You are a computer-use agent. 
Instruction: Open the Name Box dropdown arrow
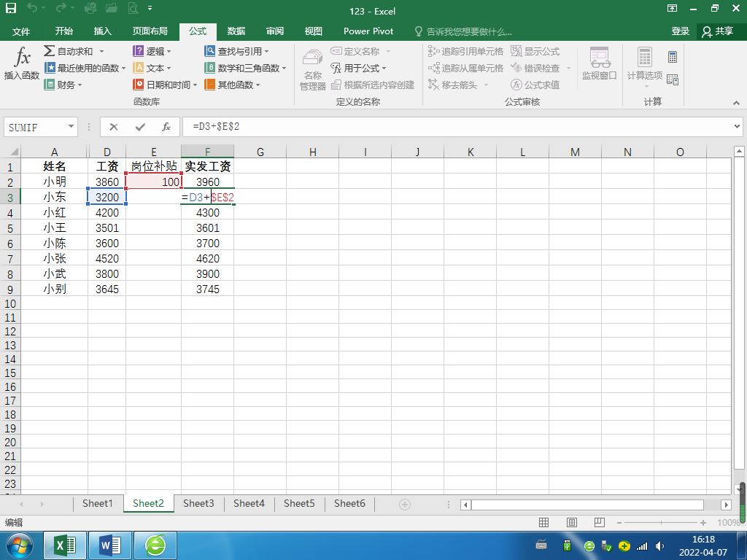[x=71, y=127]
